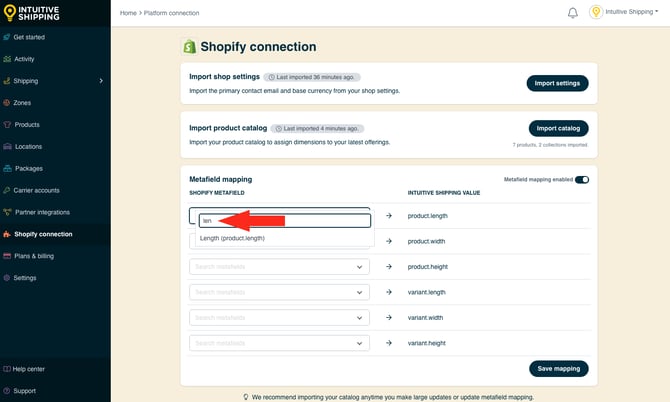Click the 'product.width' value text
Screen dimensions: 670x402
426,241
